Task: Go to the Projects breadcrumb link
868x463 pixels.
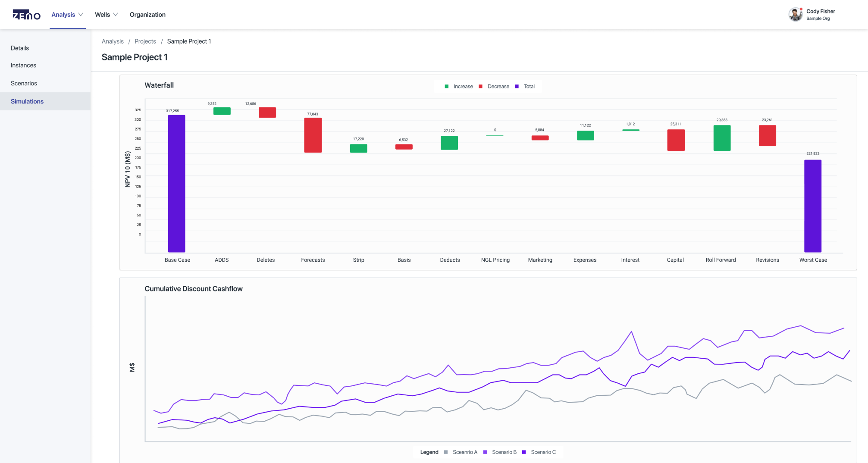Action: (x=145, y=41)
